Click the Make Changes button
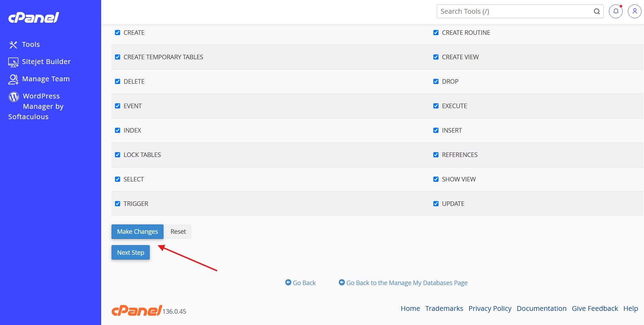The height and width of the screenshot is (325, 644). [x=137, y=232]
